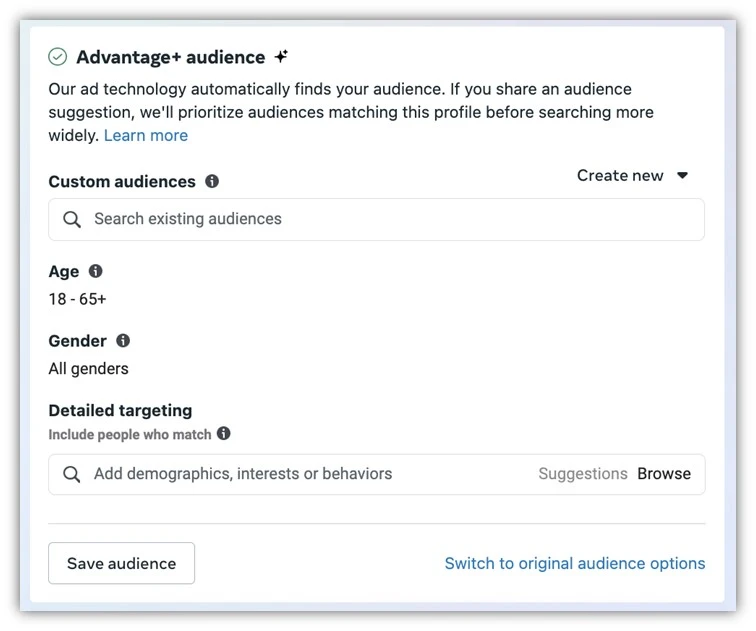This screenshot has height=631, width=756.
Task: Click the Custom audiences label
Action: [122, 182]
